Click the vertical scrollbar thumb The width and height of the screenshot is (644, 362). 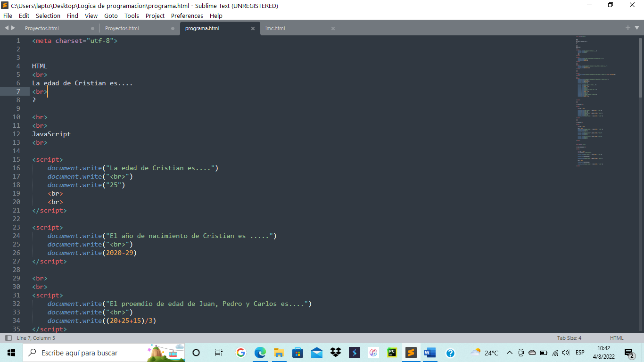[641, 67]
